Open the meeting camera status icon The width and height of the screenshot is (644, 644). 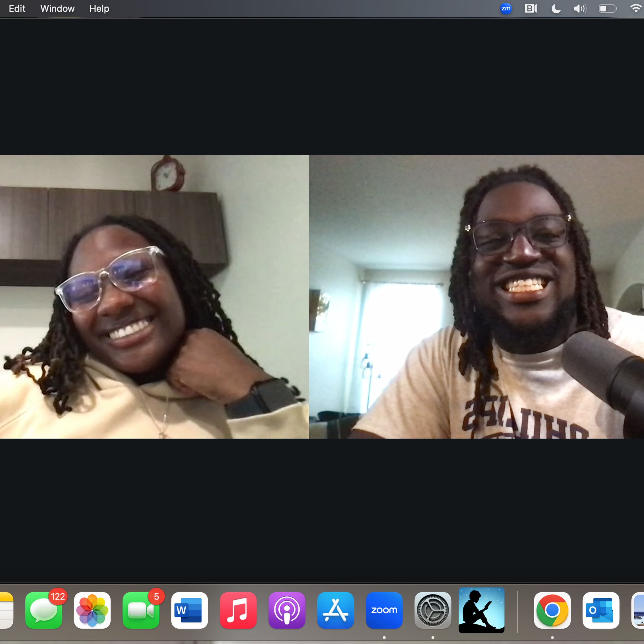[x=531, y=9]
